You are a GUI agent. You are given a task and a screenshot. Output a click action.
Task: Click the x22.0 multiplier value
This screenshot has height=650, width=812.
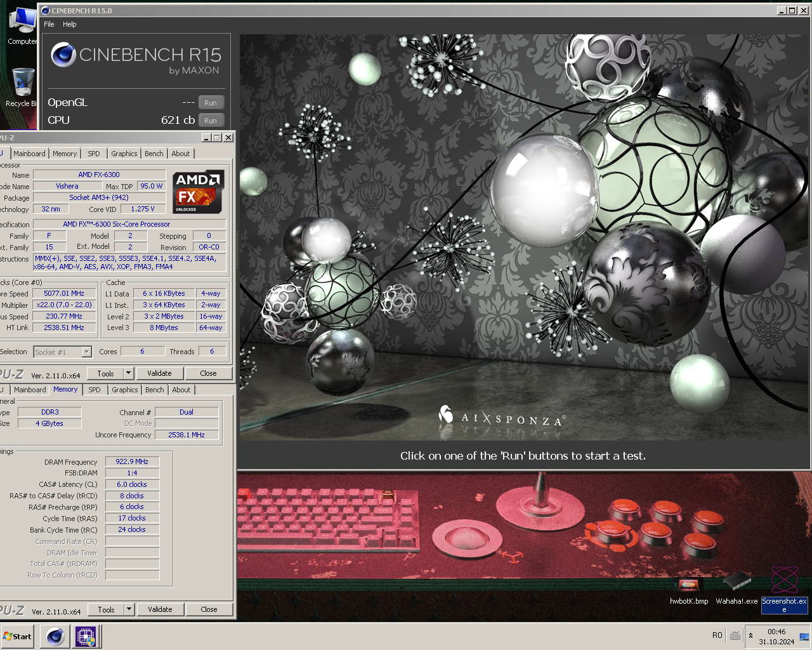click(64, 305)
